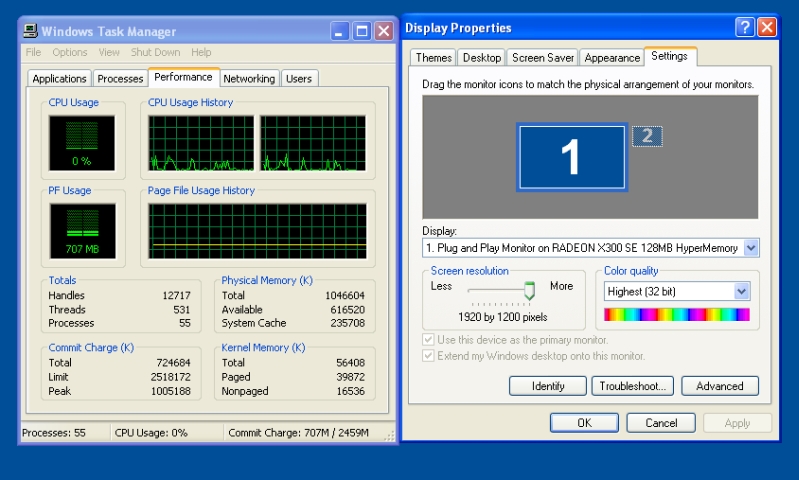Click the first CPU Usage History graph

click(x=201, y=143)
